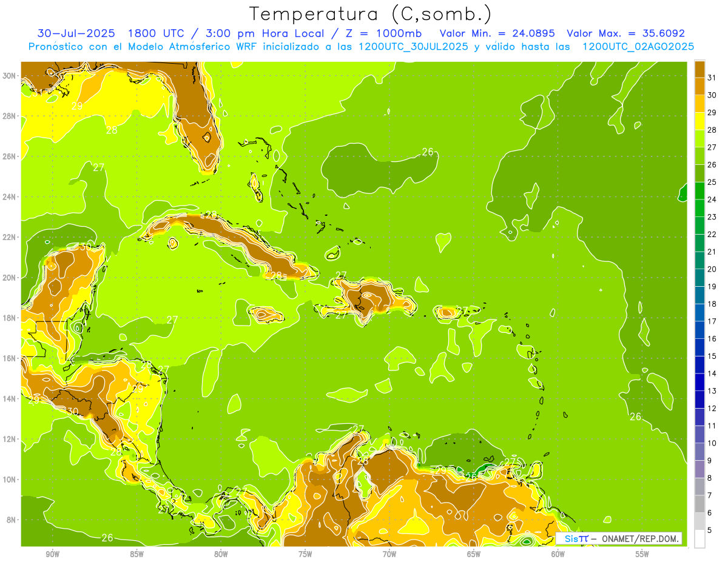Click the 11 value on the color scale
Screen dimensions: 728x562
pyautogui.click(x=712, y=426)
